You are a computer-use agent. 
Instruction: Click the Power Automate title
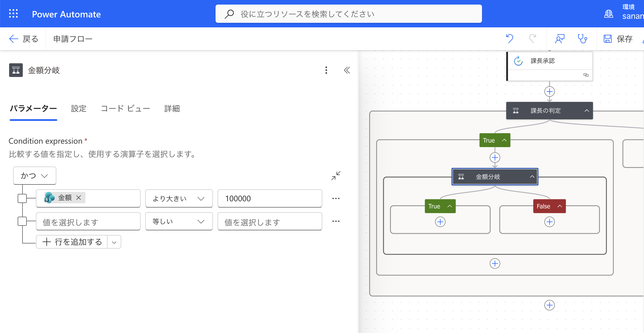pyautogui.click(x=66, y=14)
